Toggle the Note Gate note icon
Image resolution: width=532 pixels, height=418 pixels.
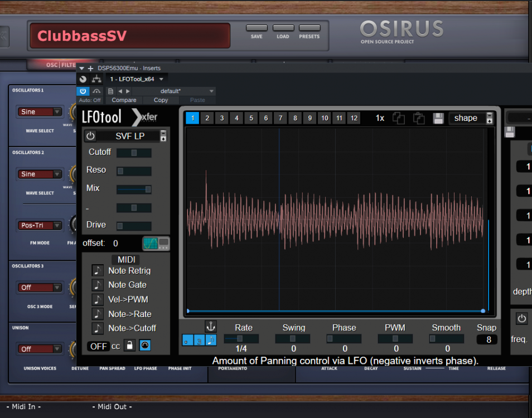98,285
